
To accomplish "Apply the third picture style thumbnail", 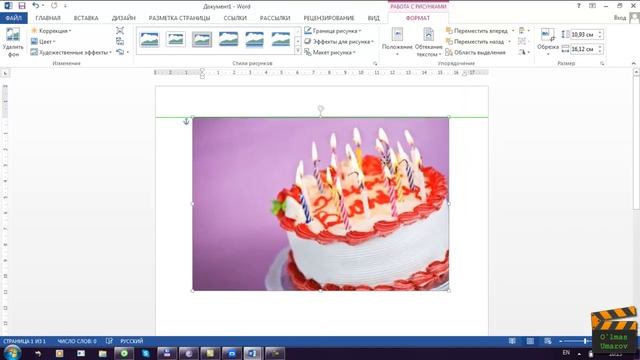I will pos(202,40).
